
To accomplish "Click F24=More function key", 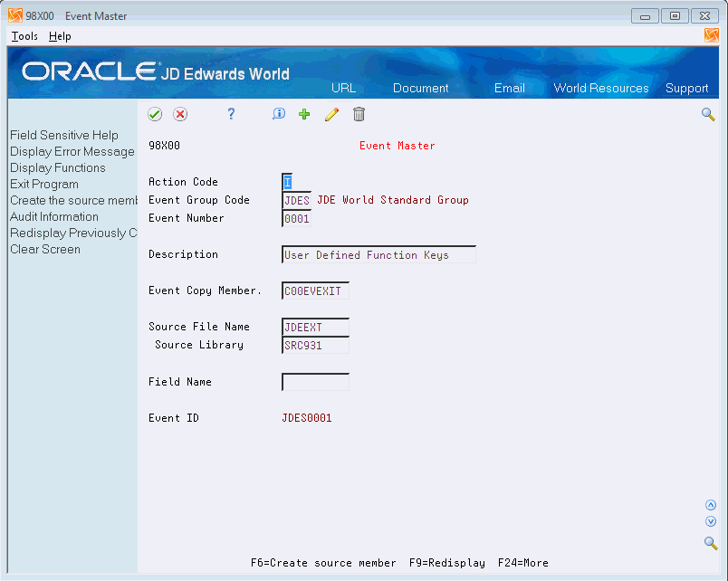I will [522, 563].
